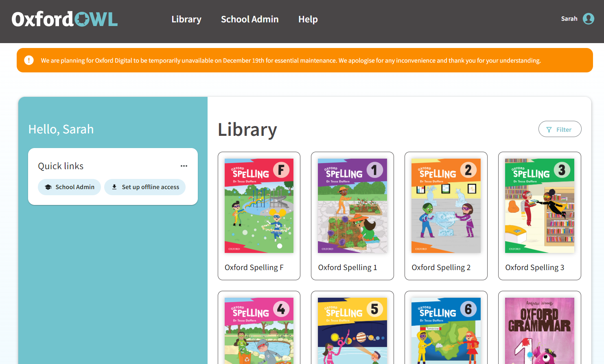The image size is (604, 364).
Task: Click the Oxford Spelling 2 title text
Action: click(x=441, y=268)
